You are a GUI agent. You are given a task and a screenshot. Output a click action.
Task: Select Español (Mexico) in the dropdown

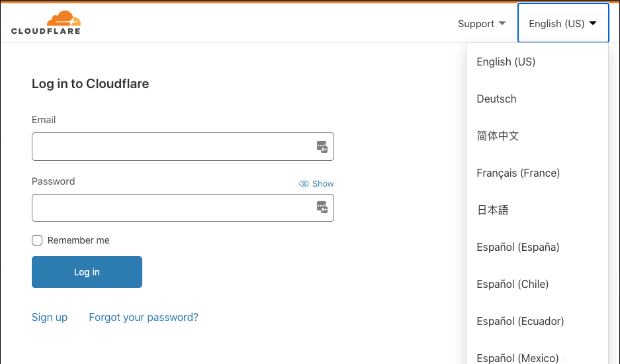click(x=517, y=357)
